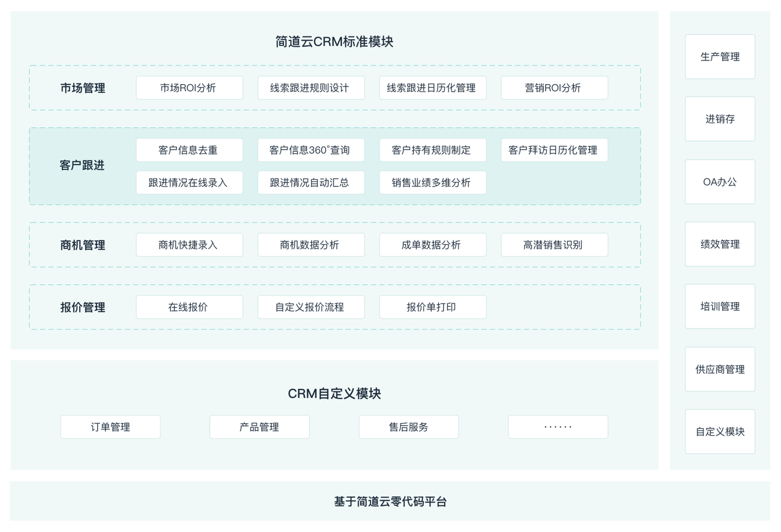
Task: Click the 绩效管理 side module
Action: (720, 244)
